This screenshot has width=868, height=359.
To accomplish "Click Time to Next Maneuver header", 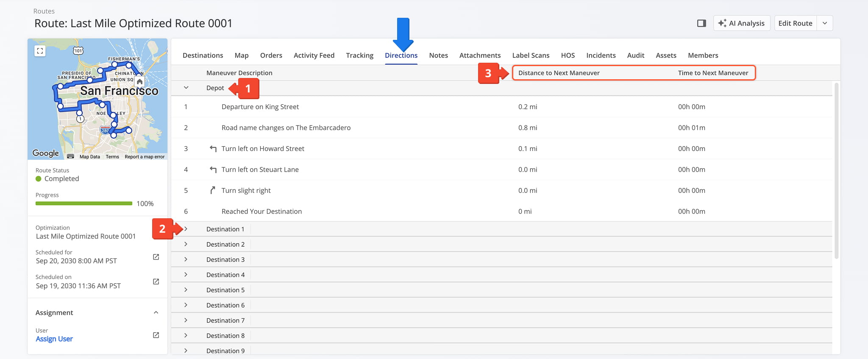I will (x=713, y=73).
